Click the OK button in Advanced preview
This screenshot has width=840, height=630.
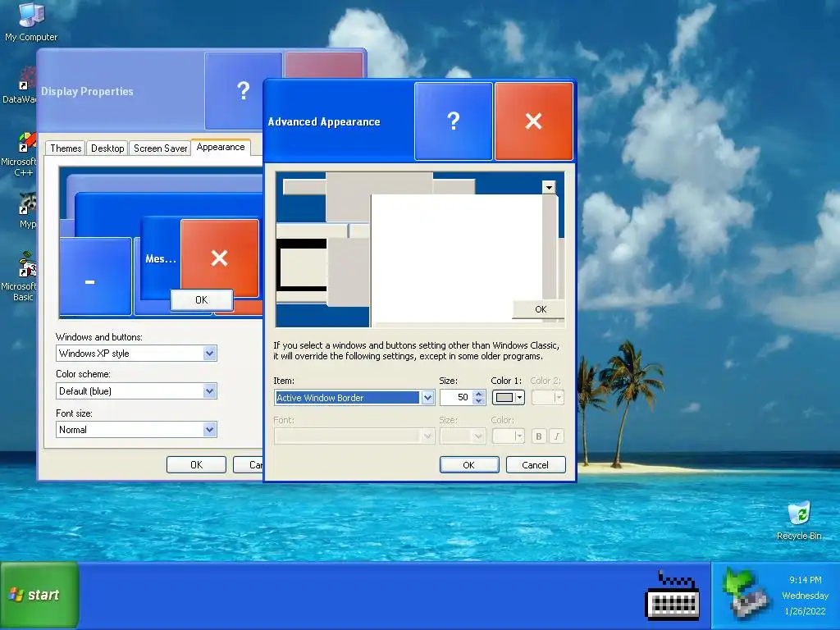tap(538, 309)
